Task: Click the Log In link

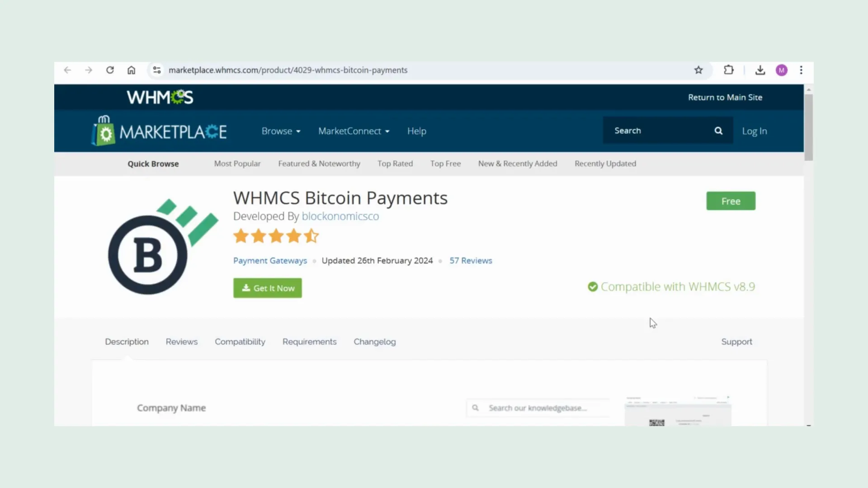Action: click(x=755, y=131)
